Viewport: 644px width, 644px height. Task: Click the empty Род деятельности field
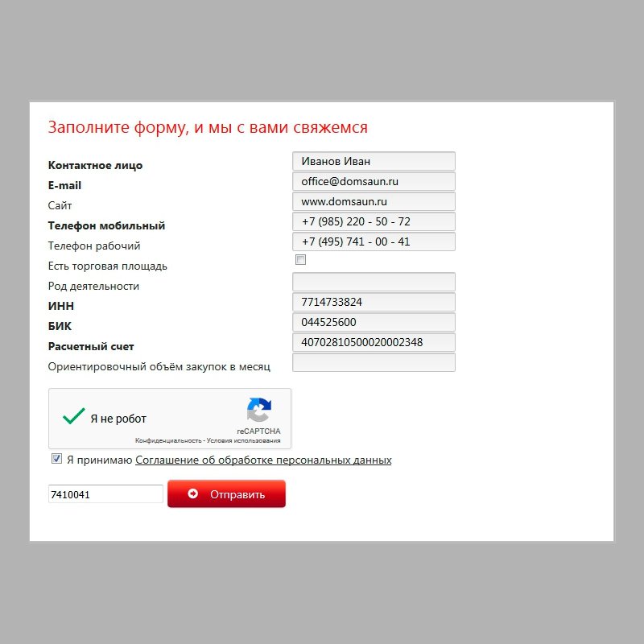click(x=374, y=282)
